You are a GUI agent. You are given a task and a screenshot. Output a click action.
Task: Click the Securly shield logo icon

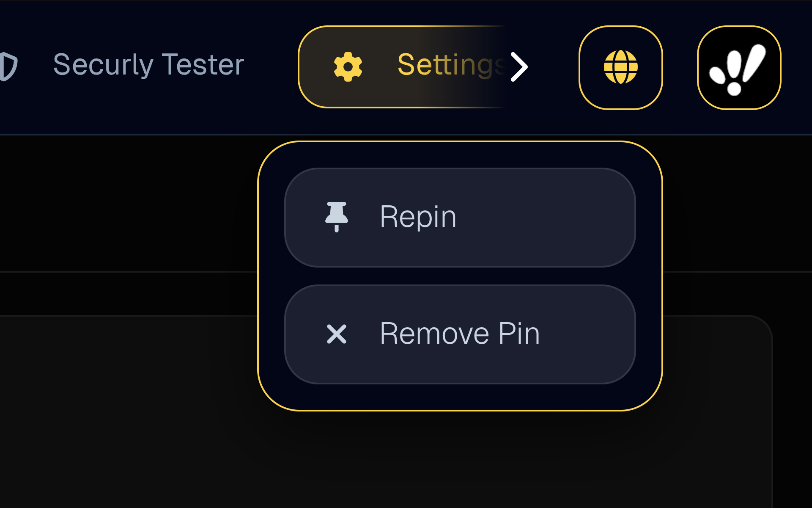(8, 66)
